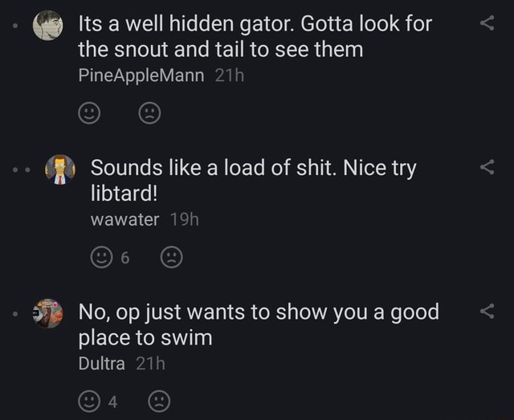Visit Dultra username link
This screenshot has height=420, width=514.
click(x=101, y=363)
